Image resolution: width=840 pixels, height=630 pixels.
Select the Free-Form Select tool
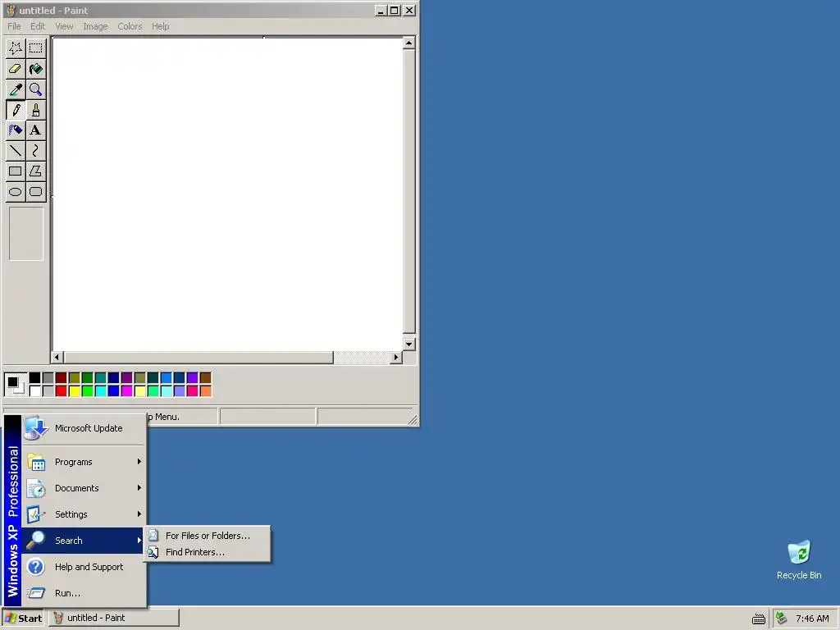pyautogui.click(x=16, y=48)
